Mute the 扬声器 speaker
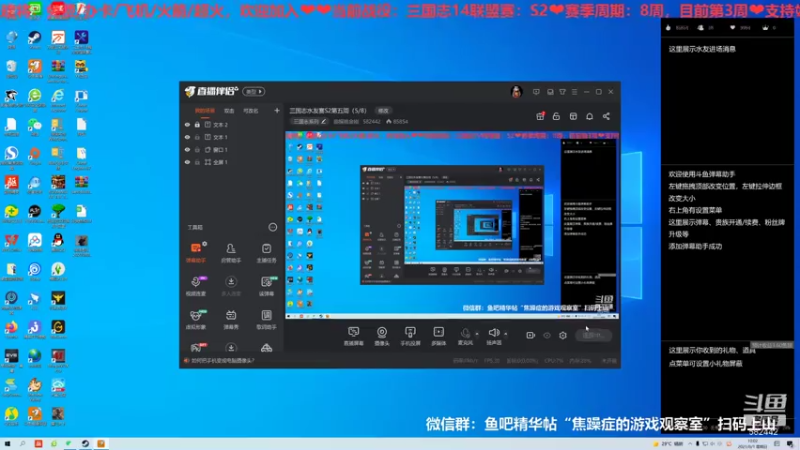The image size is (800, 450). point(494,336)
